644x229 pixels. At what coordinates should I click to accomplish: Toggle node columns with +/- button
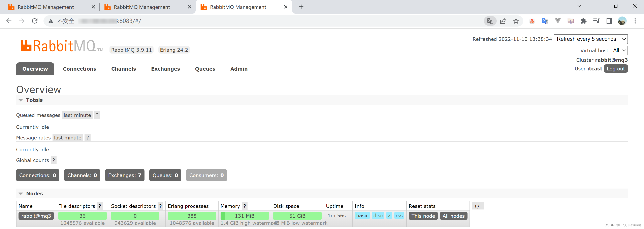click(x=478, y=206)
